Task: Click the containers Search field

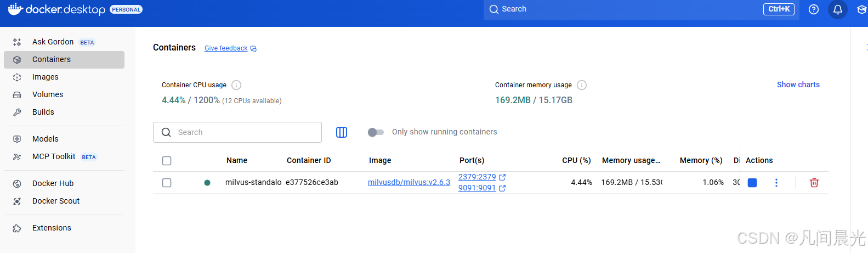Action: pos(237,132)
